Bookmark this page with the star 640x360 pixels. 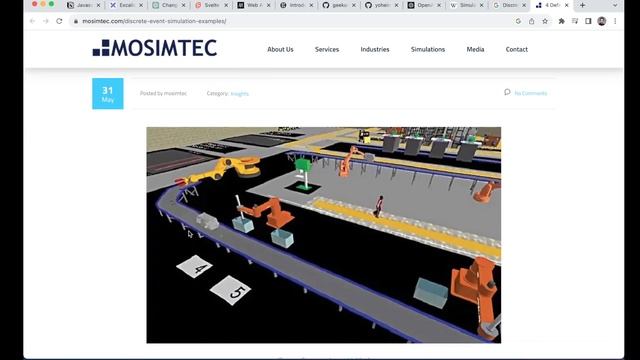tap(545, 21)
